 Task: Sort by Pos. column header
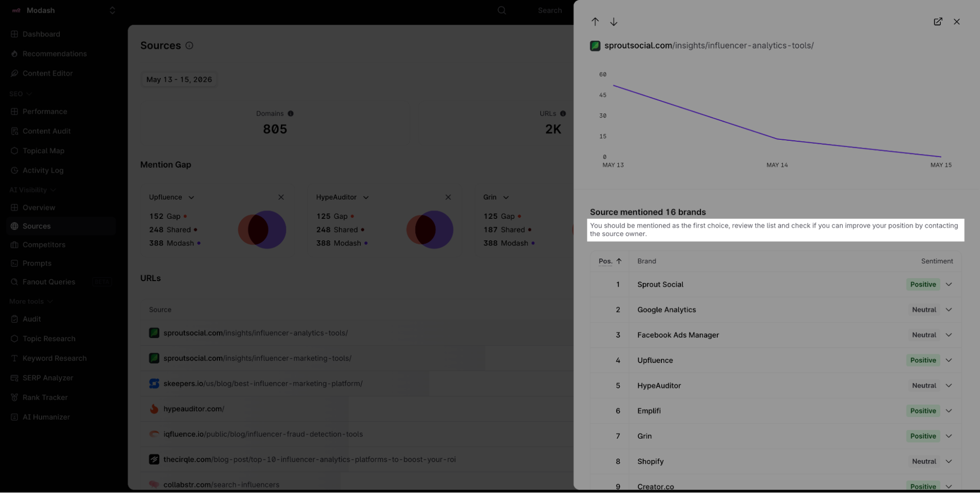[609, 261]
